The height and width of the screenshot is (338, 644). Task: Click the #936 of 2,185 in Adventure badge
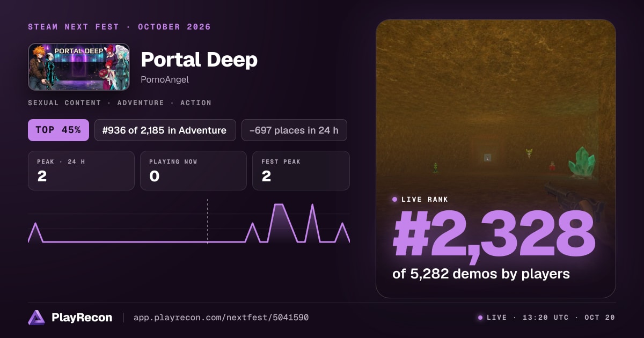point(165,130)
